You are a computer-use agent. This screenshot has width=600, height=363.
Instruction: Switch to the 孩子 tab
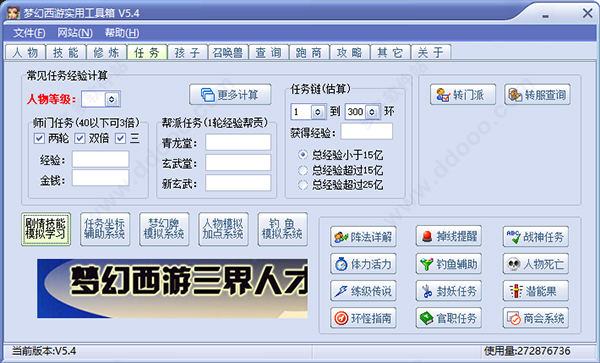188,52
